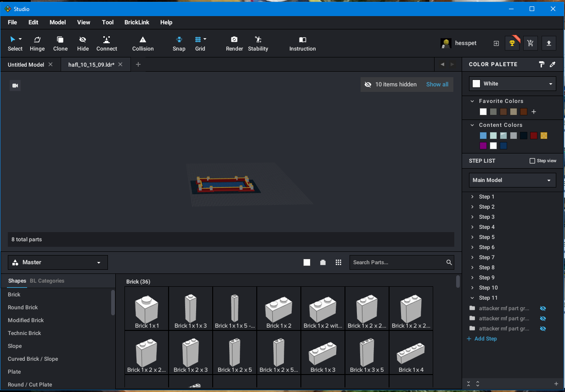Click Show all hidden items link

point(437,85)
